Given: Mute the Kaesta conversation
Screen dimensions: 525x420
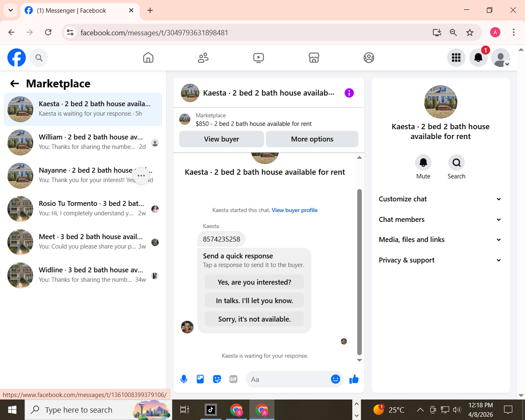Looking at the screenshot, I should coord(423,163).
